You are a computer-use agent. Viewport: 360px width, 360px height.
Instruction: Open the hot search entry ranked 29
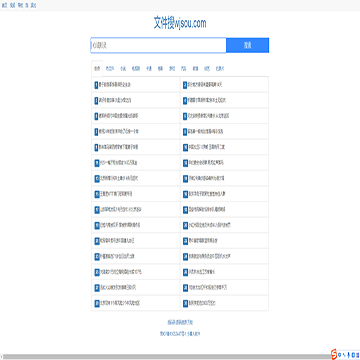(119, 303)
